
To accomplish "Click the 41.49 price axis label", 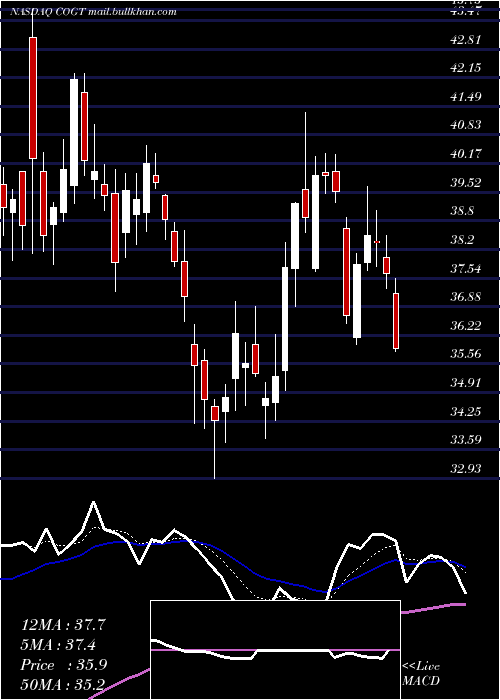I will click(466, 96).
